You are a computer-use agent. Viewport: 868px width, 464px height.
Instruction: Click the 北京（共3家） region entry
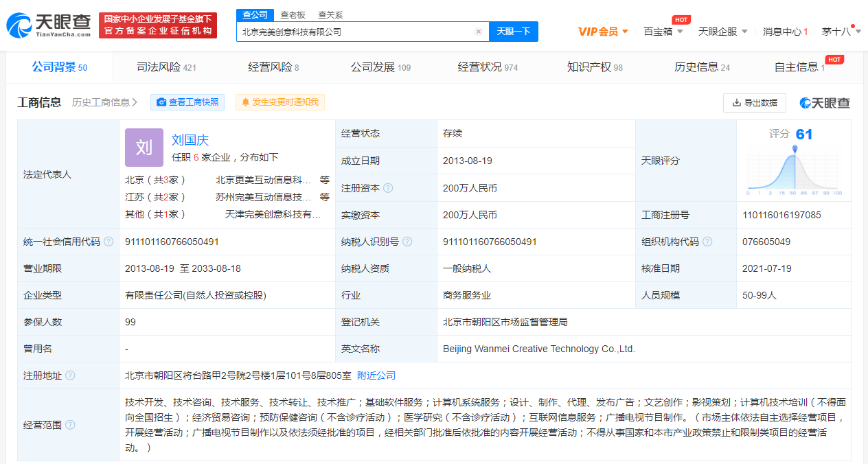(155, 180)
